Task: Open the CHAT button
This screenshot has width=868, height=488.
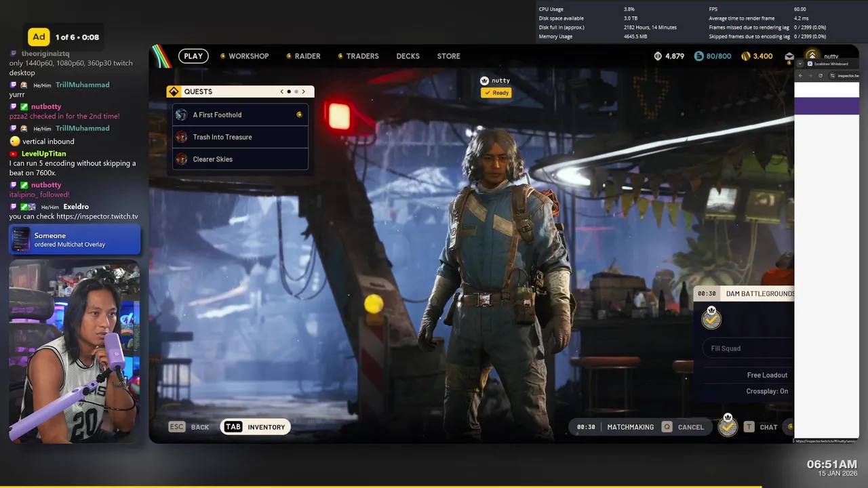Action: point(768,427)
